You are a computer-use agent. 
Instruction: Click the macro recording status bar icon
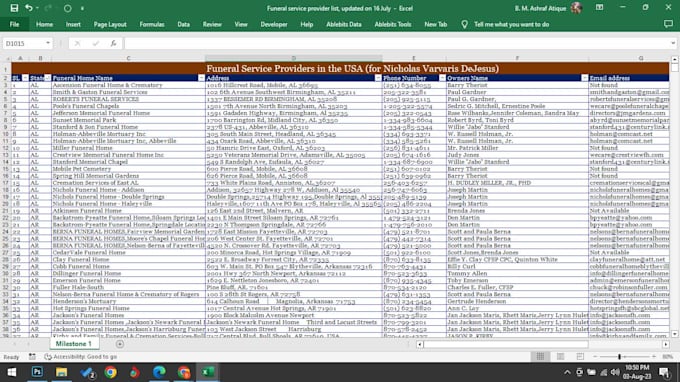33,357
